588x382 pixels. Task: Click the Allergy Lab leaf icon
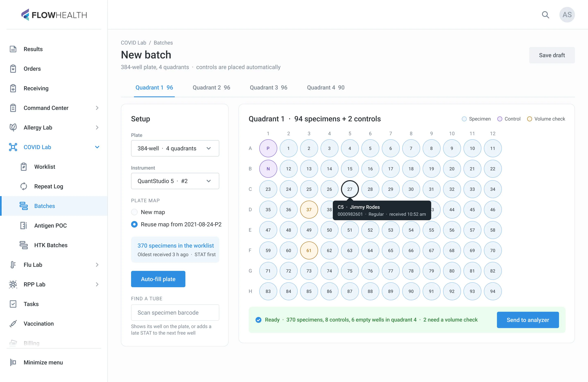pos(13,127)
